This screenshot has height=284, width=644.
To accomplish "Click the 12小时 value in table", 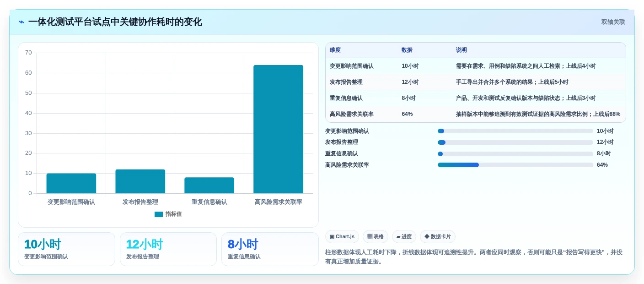I will pyautogui.click(x=410, y=82).
